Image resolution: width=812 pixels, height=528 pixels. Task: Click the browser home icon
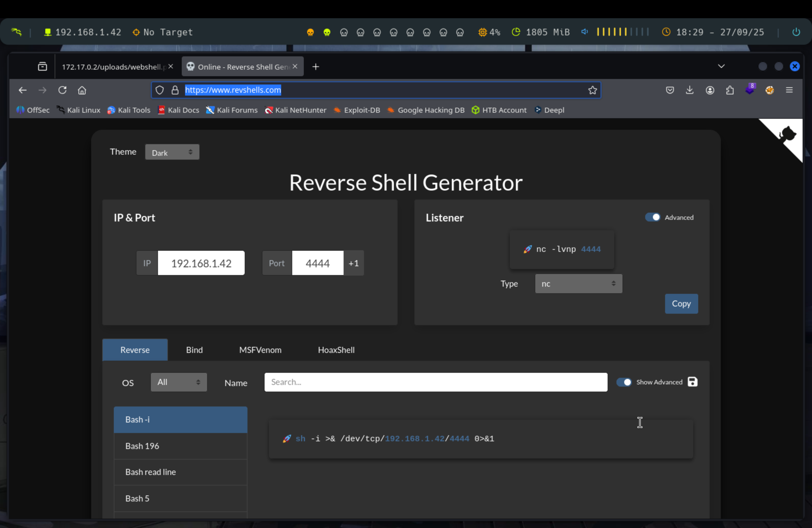tap(82, 90)
